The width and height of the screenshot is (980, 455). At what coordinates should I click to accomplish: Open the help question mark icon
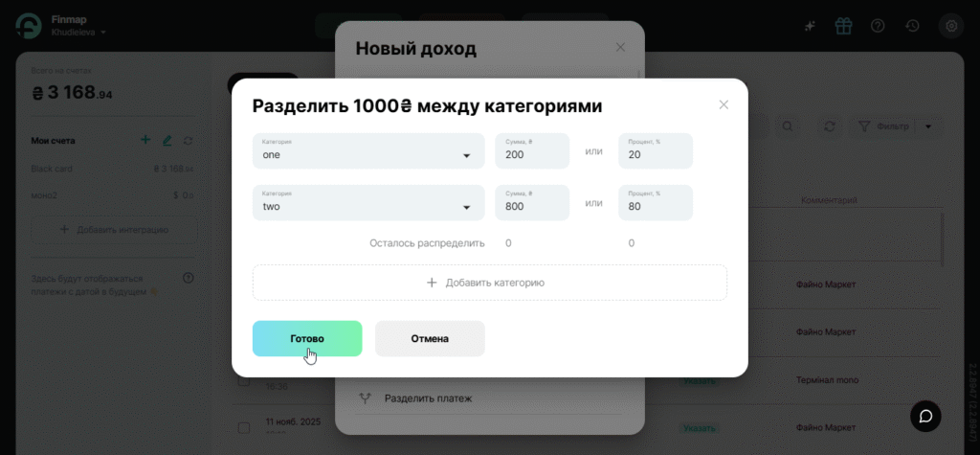877,26
